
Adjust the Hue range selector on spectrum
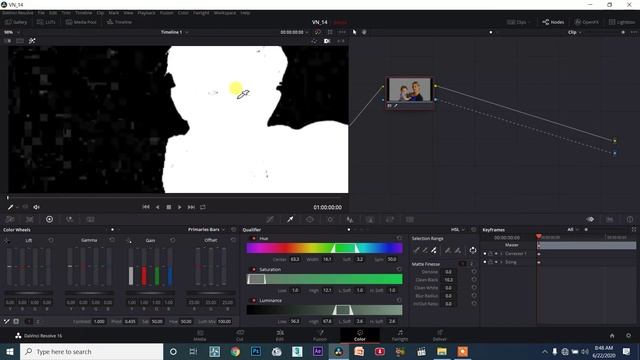(345, 248)
